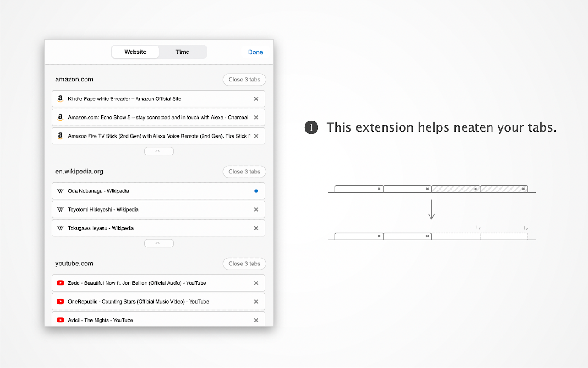Close the Amazon Echo Show 5 tab
The width and height of the screenshot is (588, 368).
tap(256, 117)
